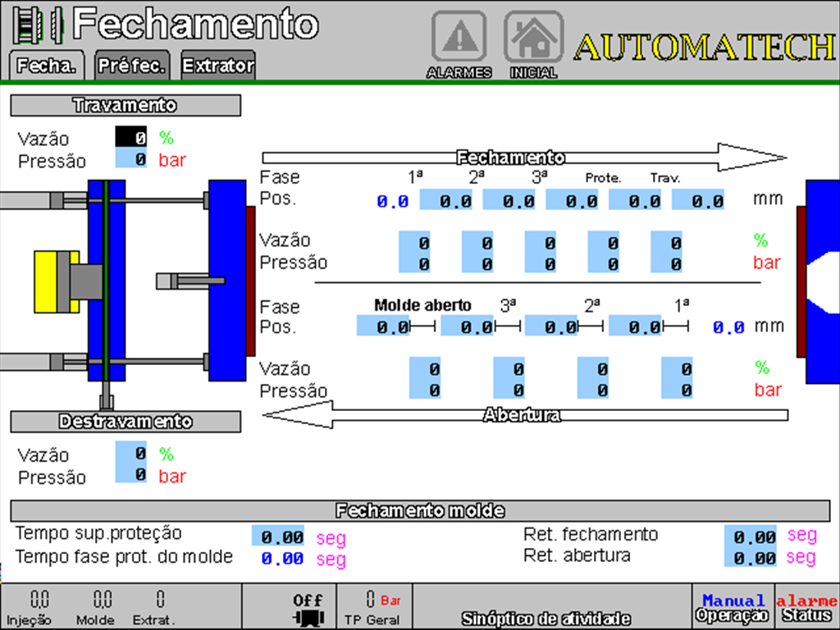Edit the Ret. fechamento seconds field
Screen dimensions: 840x630
(x=750, y=536)
